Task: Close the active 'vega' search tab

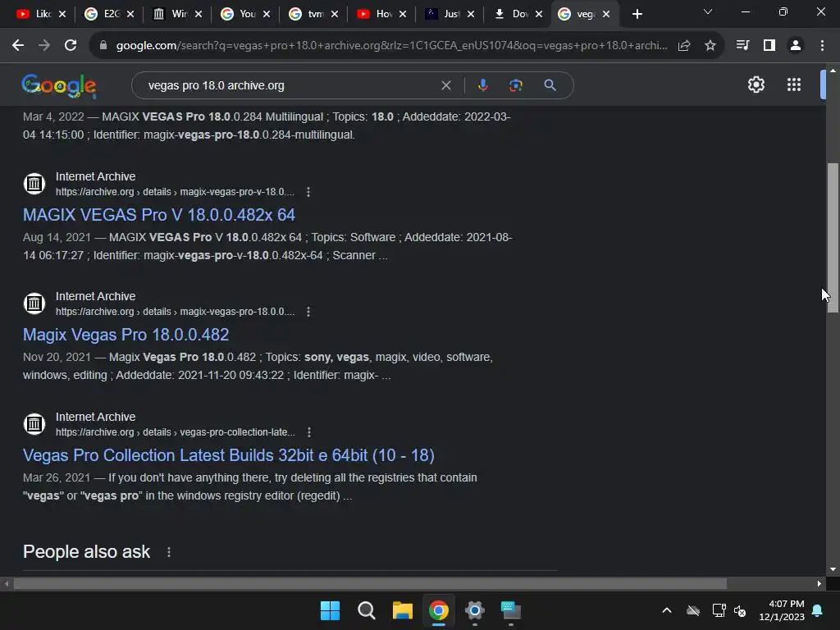Action: 606,15
